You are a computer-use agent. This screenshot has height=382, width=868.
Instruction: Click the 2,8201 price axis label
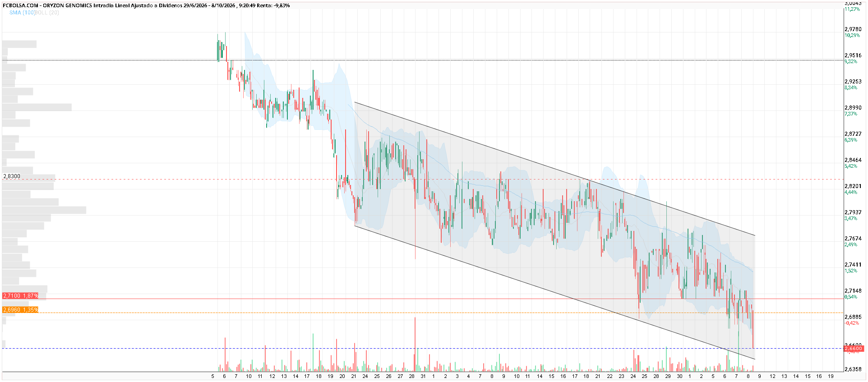tap(853, 186)
